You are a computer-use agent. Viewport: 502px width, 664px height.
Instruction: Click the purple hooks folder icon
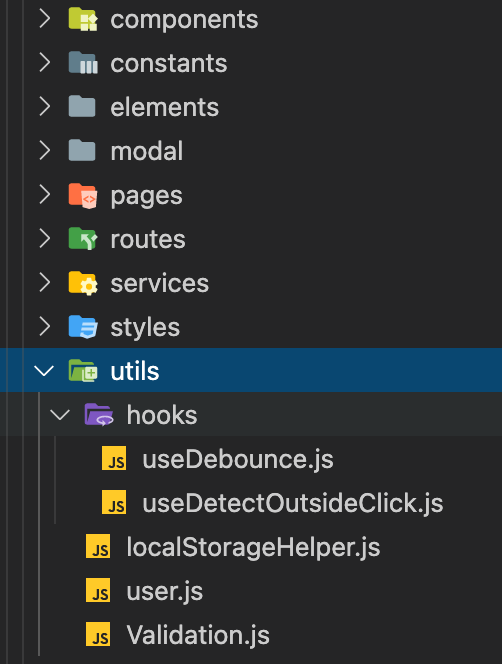99,415
